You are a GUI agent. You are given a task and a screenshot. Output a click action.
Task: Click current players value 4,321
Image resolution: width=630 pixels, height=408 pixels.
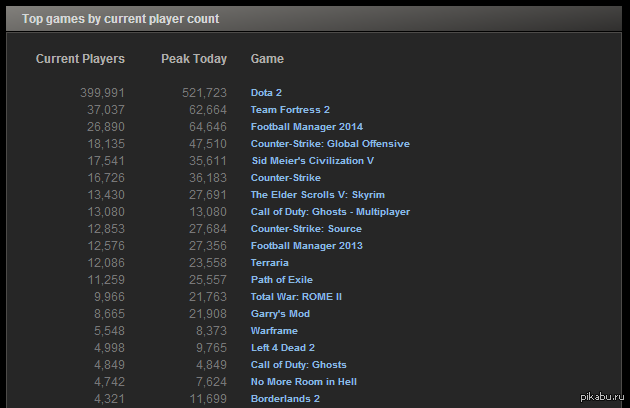pos(109,399)
